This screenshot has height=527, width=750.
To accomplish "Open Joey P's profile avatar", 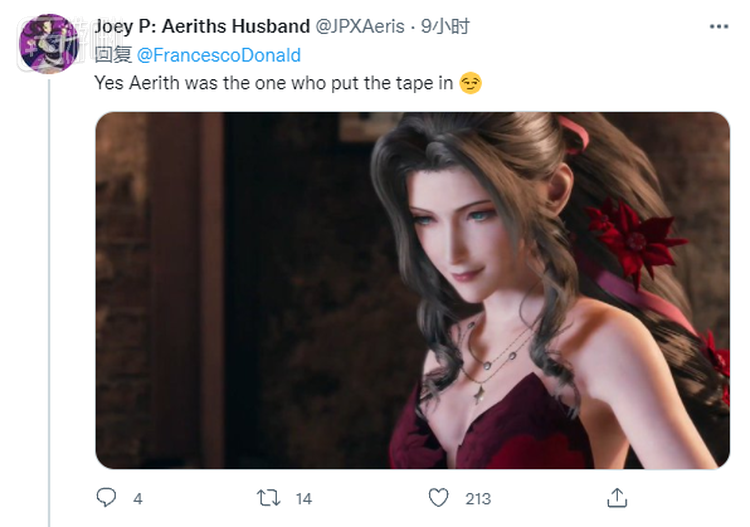I will point(48,44).
